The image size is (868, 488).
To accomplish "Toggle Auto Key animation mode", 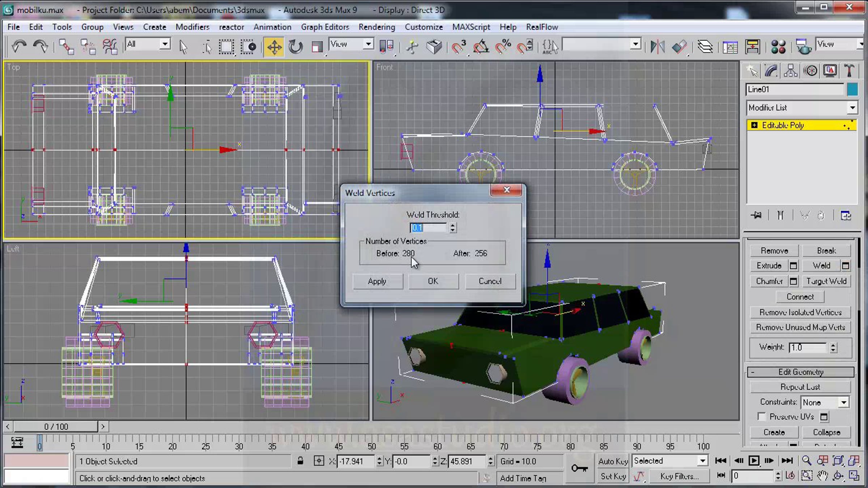I will (x=613, y=461).
